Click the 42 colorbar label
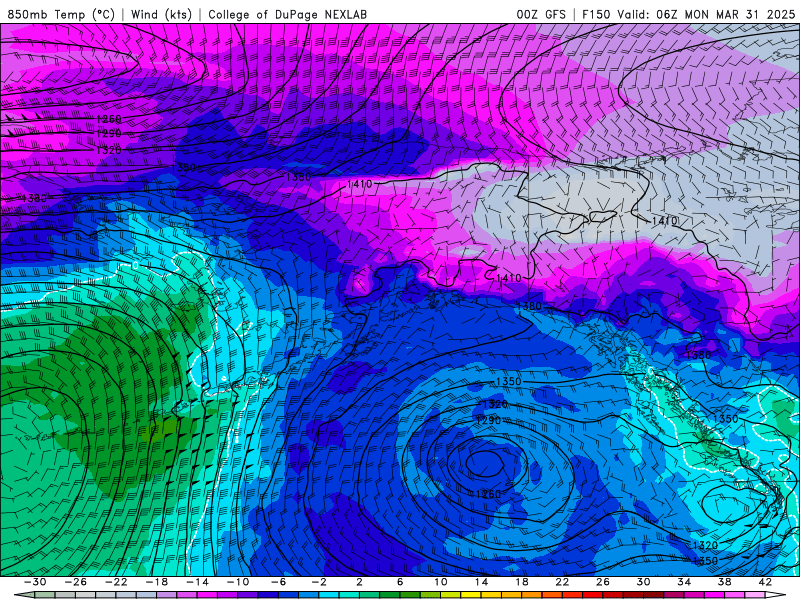 pos(765,582)
